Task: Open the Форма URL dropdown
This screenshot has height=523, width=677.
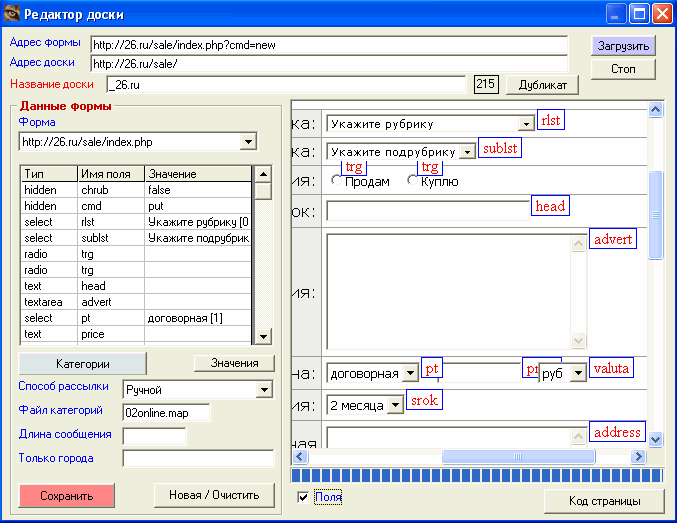Action: (x=248, y=142)
